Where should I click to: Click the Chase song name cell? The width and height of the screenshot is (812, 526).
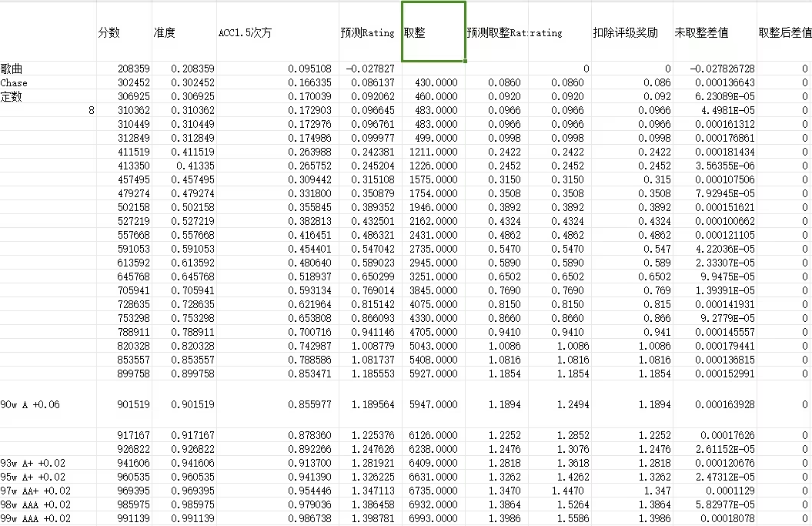click(x=48, y=82)
